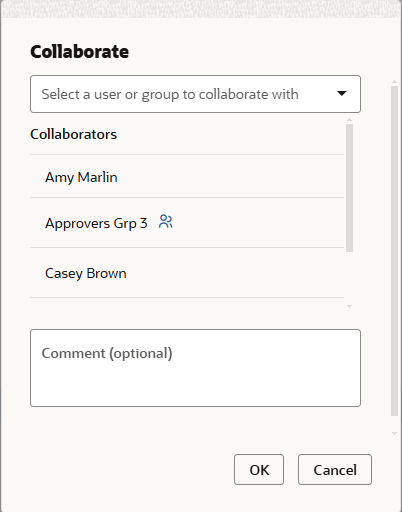Open the collaborator dropdown arrow

pyautogui.click(x=342, y=94)
